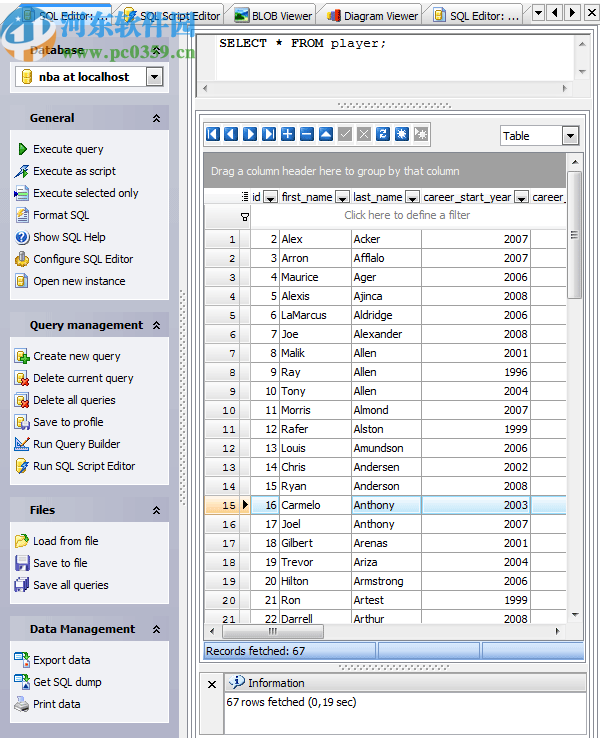Click 'Click here to define a filter' row

(407, 215)
